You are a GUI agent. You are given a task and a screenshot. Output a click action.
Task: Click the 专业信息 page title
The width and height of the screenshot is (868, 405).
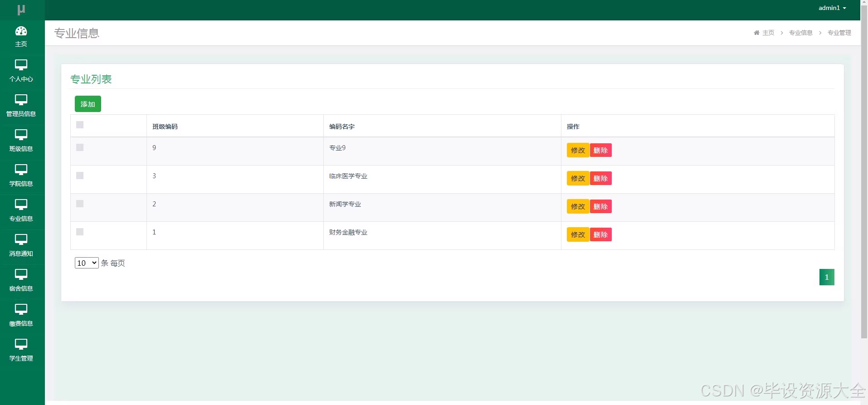pyautogui.click(x=77, y=33)
